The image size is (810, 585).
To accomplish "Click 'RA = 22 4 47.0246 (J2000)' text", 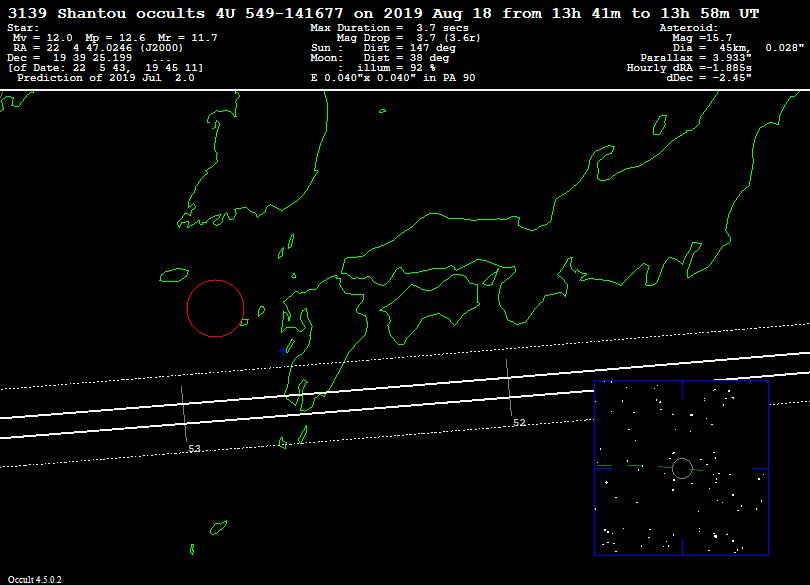I will tap(98, 48).
